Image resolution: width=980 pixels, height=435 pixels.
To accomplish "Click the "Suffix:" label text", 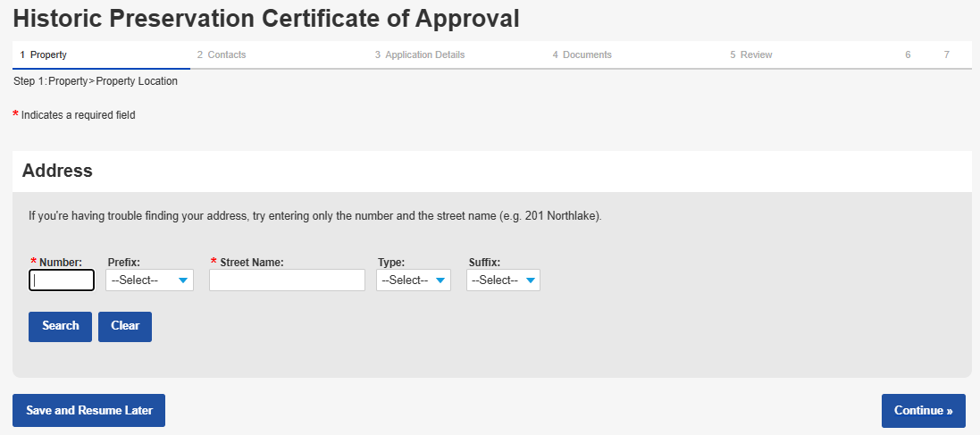I will click(x=484, y=263).
